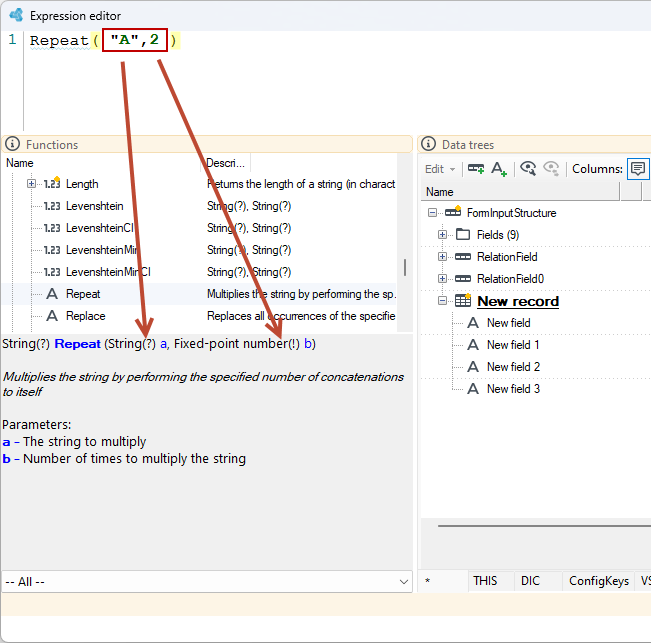Open the Functions panel info icon
This screenshot has width=651, height=643.
coord(12,144)
